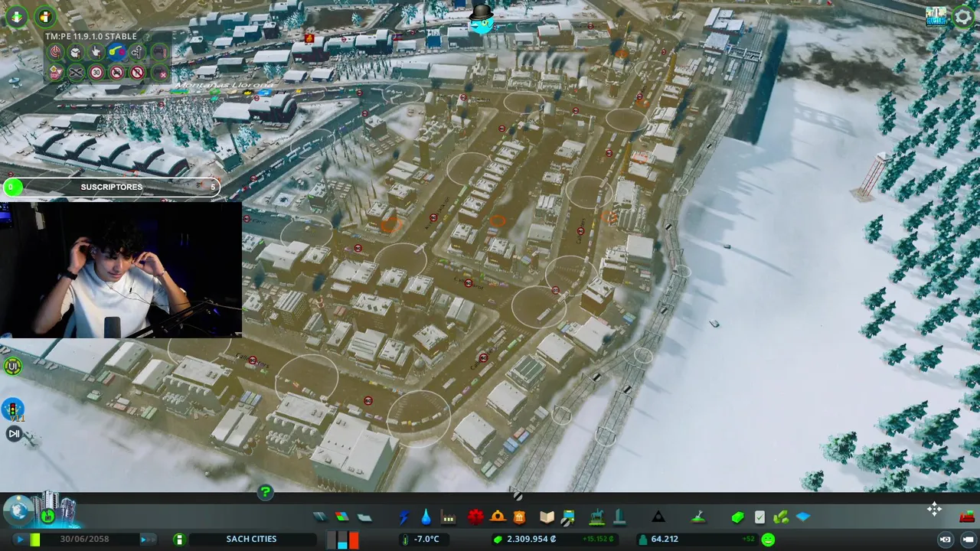
Task: Click the population count 64.212
Action: coord(665,540)
